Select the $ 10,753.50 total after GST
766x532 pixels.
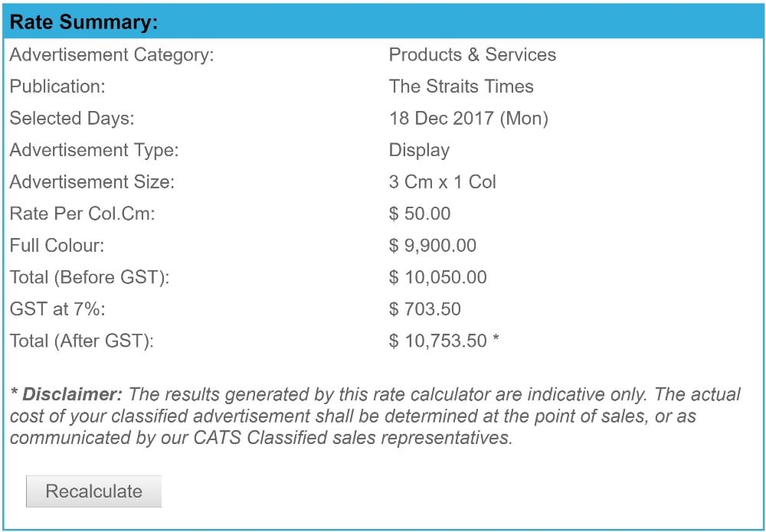coord(437,341)
